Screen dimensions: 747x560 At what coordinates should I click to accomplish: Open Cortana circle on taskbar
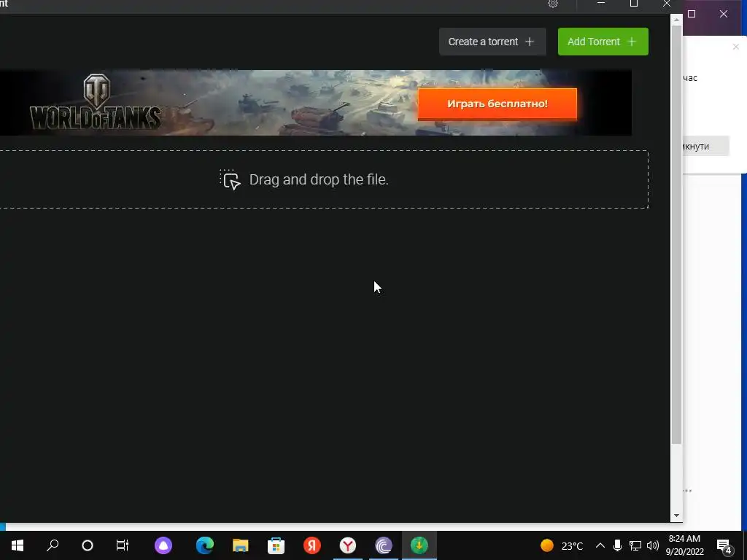pos(88,545)
